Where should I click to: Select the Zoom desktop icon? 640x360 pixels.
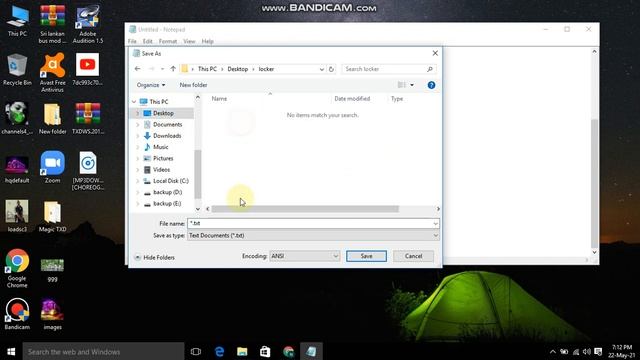click(x=52, y=167)
